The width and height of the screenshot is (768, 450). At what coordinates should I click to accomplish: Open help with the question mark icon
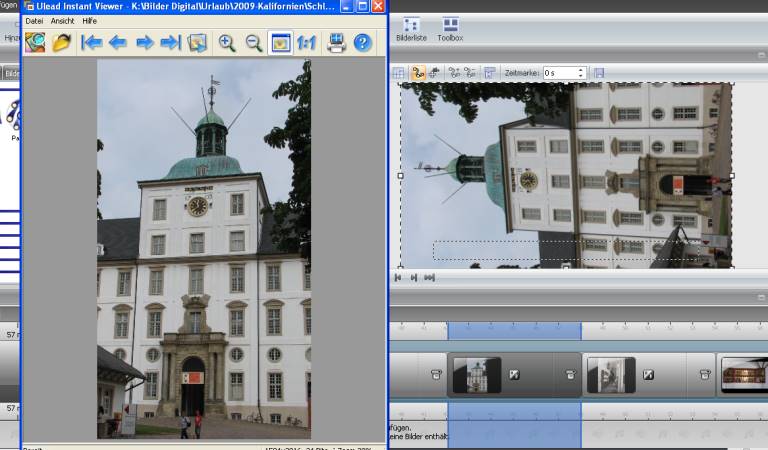pyautogui.click(x=362, y=42)
